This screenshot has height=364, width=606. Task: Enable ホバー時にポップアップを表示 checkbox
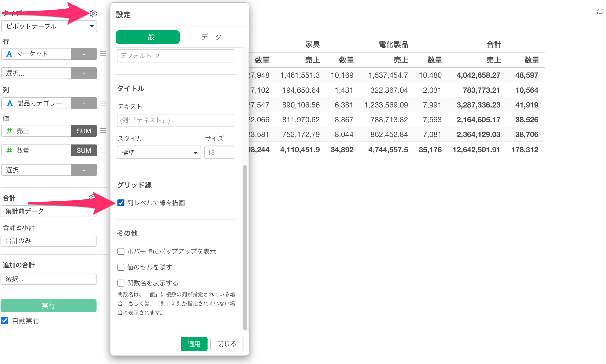pos(121,251)
